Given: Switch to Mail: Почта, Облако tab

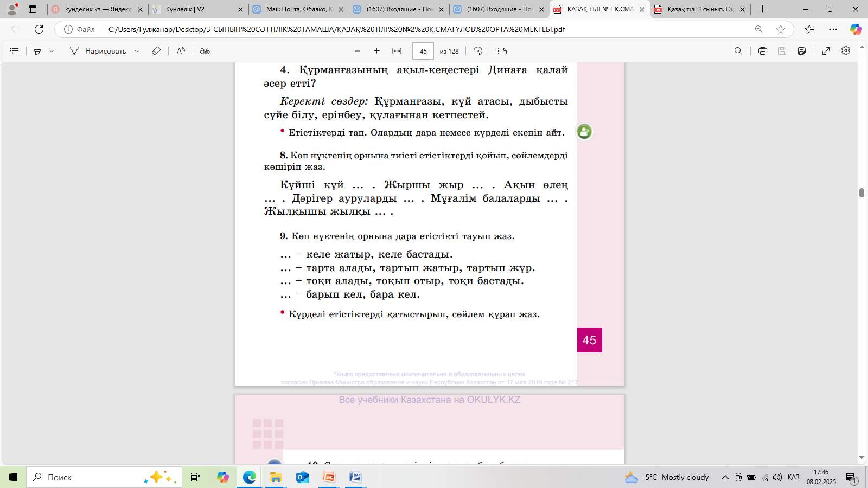Looking at the screenshot, I should pyautogui.click(x=298, y=9).
